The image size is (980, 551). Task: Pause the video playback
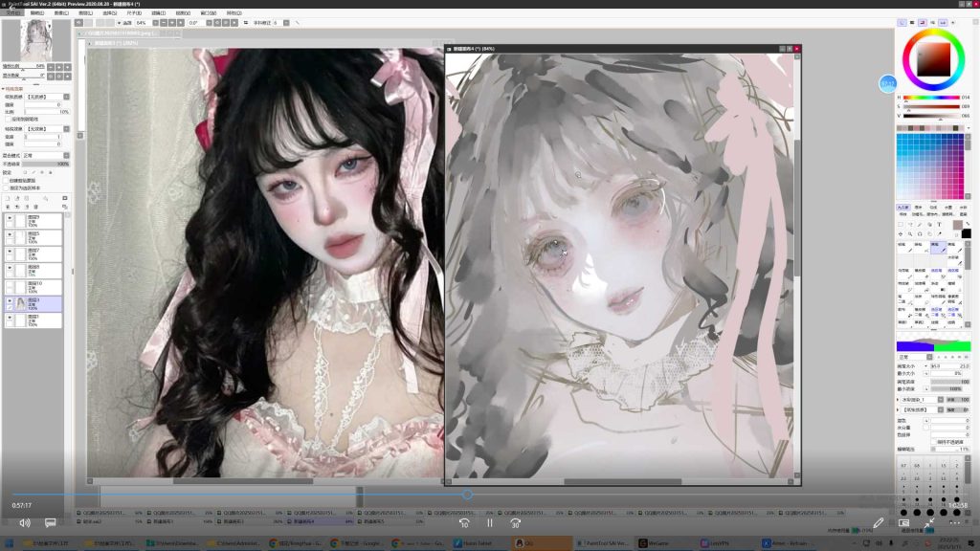489,523
